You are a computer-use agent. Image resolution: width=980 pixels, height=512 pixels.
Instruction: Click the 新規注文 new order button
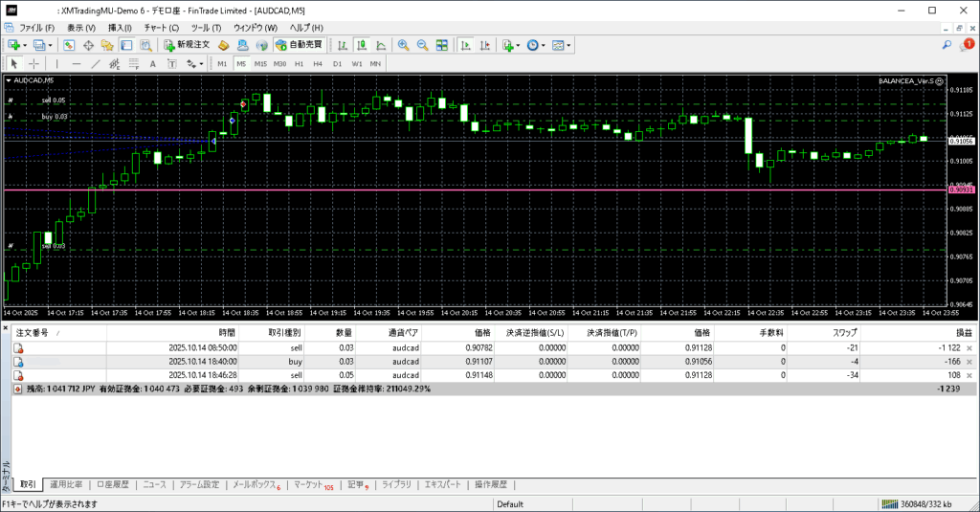[186, 45]
